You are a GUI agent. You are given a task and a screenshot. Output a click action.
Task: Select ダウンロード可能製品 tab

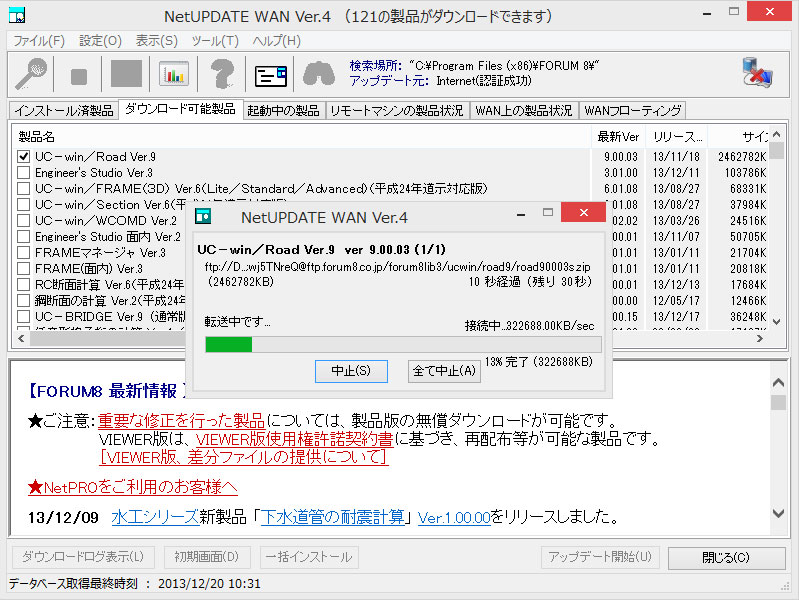click(180, 109)
